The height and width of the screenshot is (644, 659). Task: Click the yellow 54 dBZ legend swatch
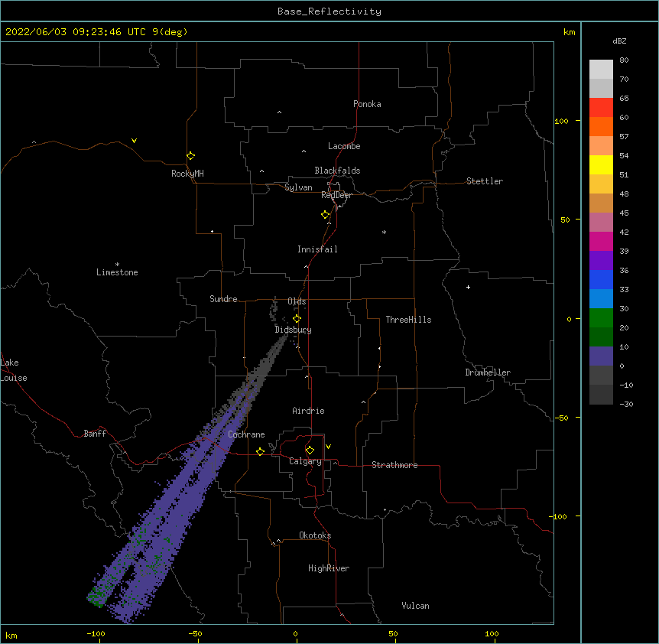(601, 164)
